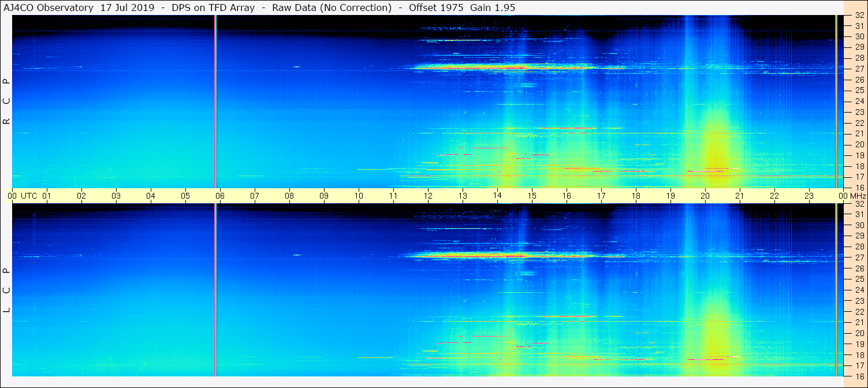Click the 27 label on RCP frequency scale

click(859, 69)
